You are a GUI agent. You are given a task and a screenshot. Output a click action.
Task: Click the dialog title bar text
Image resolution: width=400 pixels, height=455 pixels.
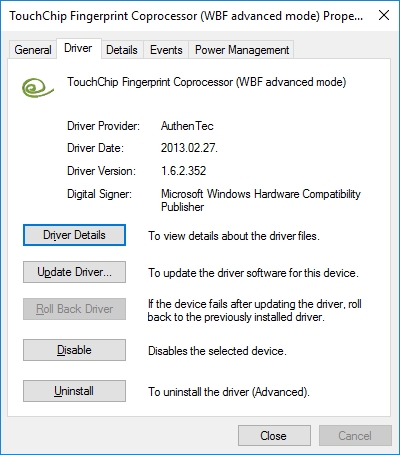(x=186, y=16)
